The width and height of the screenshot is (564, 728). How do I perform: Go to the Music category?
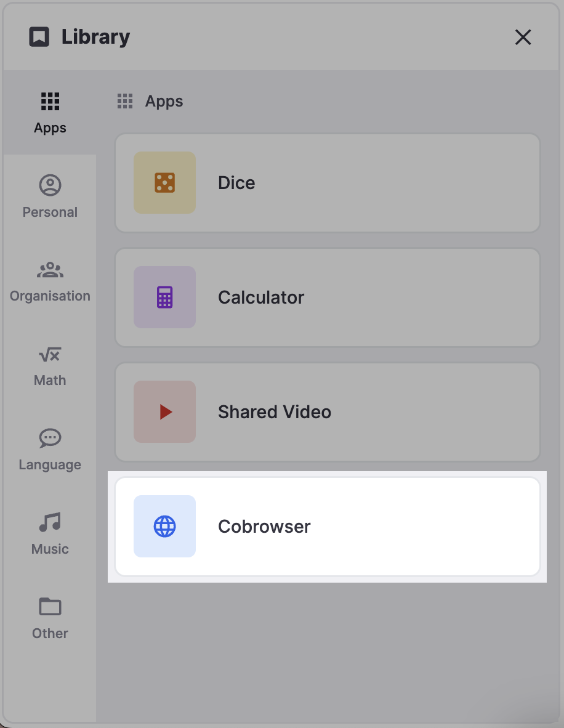tap(50, 535)
